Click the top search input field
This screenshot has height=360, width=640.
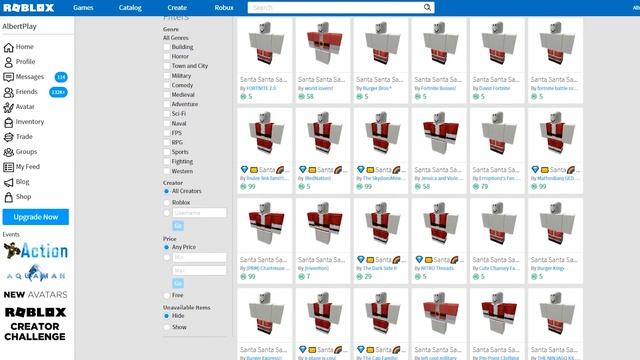click(x=336, y=8)
